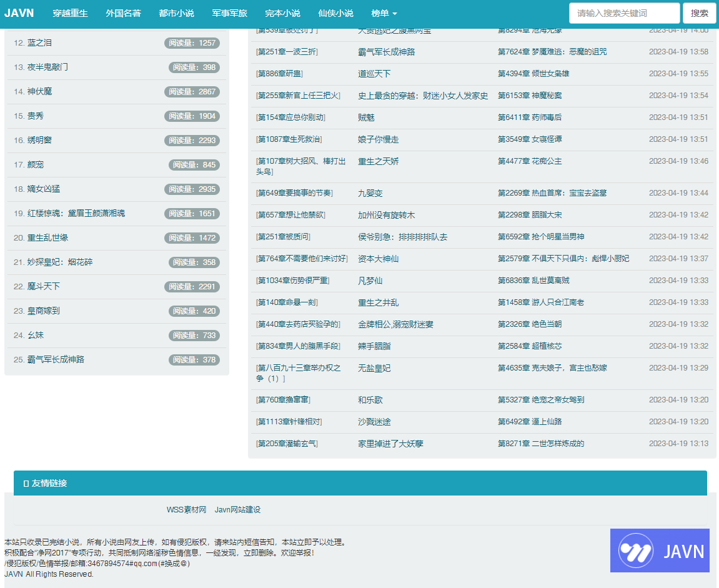The image size is (719, 588).
Task: Open ranked novel 贵秀
Action: click(x=36, y=116)
